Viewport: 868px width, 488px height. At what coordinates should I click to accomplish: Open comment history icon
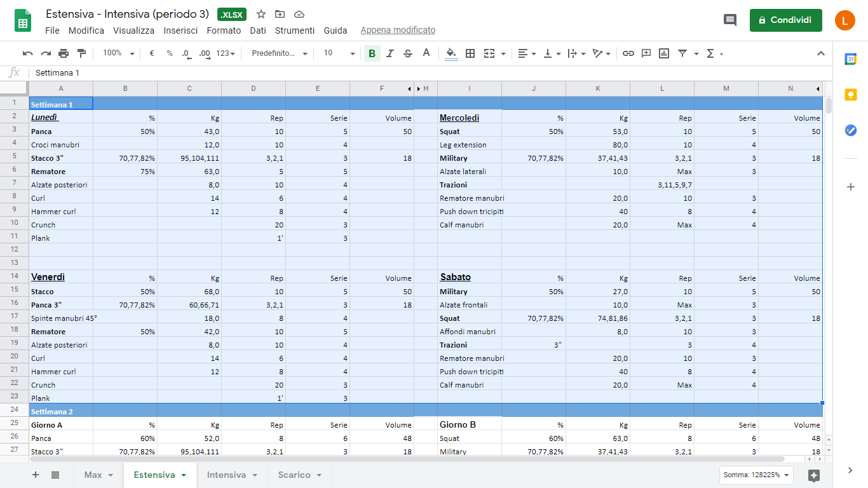[x=730, y=20]
